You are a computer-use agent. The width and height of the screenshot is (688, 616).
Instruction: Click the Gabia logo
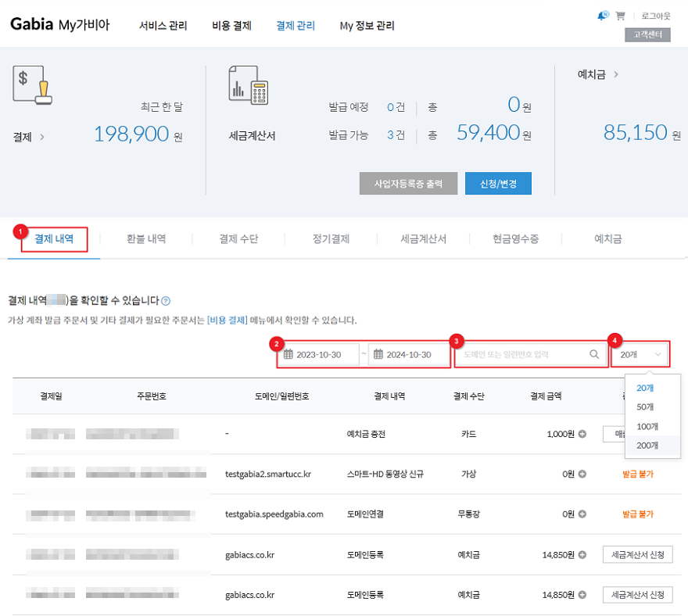31,24
